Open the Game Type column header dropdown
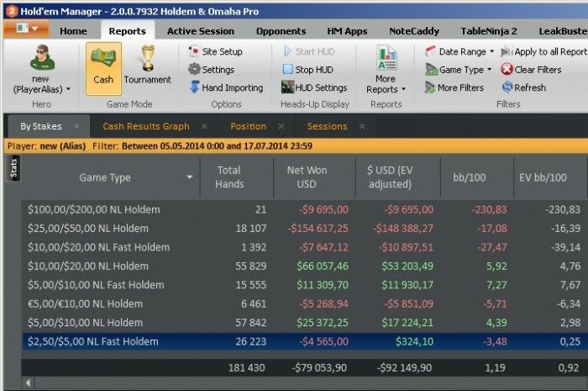The width and height of the screenshot is (588, 391). [190, 177]
